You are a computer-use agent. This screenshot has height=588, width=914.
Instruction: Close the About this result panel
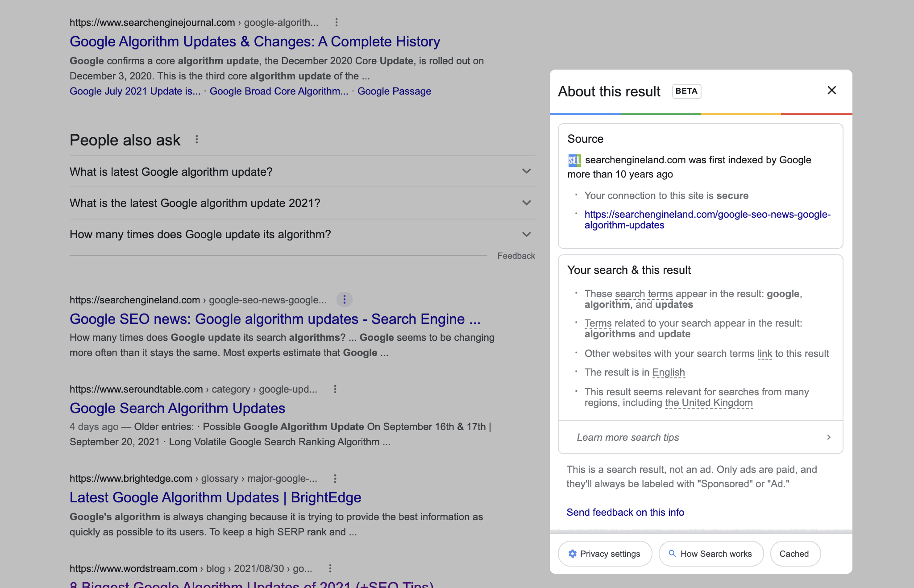(831, 91)
